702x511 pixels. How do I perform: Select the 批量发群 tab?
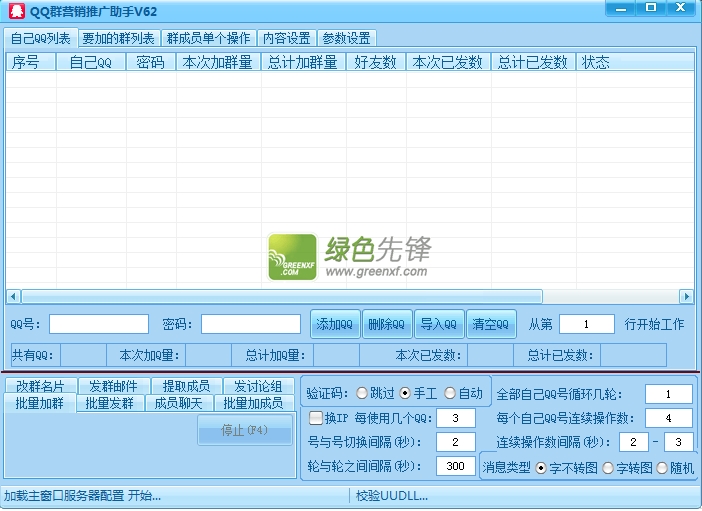point(110,403)
